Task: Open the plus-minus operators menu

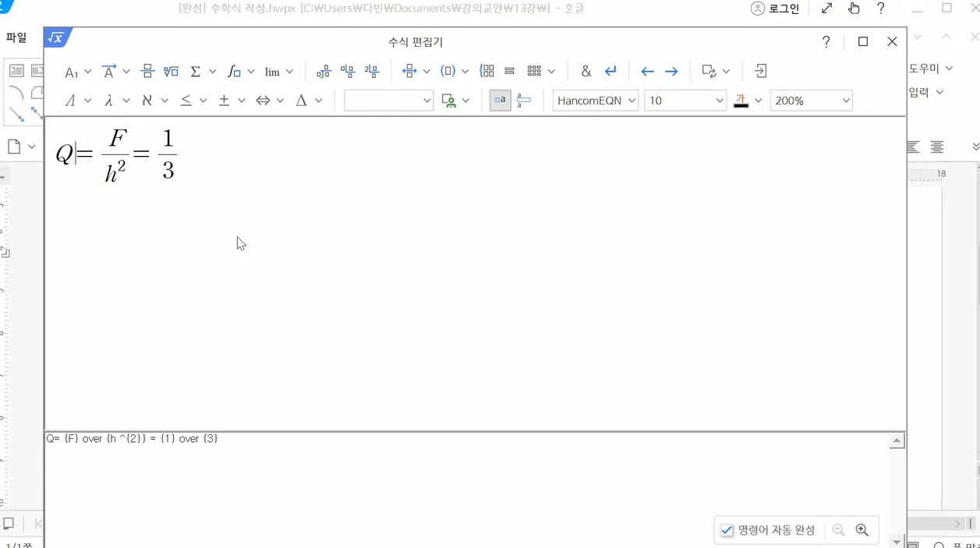Action: tap(232, 101)
